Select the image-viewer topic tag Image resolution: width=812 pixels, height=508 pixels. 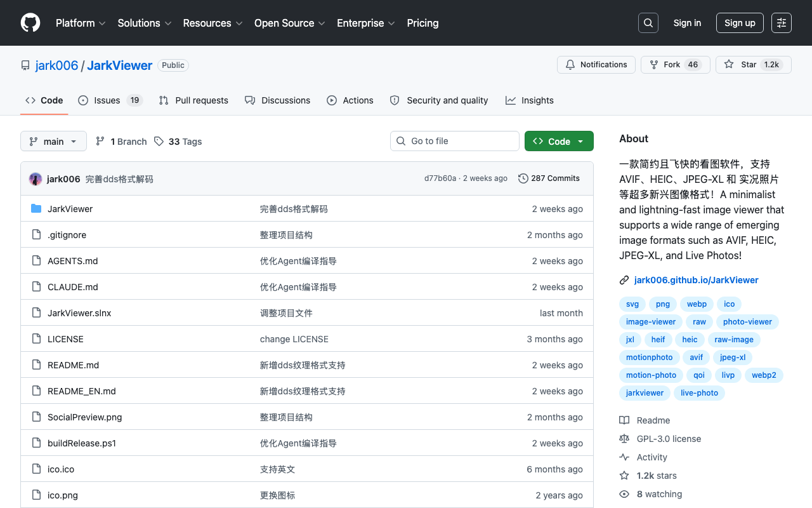coord(651,322)
